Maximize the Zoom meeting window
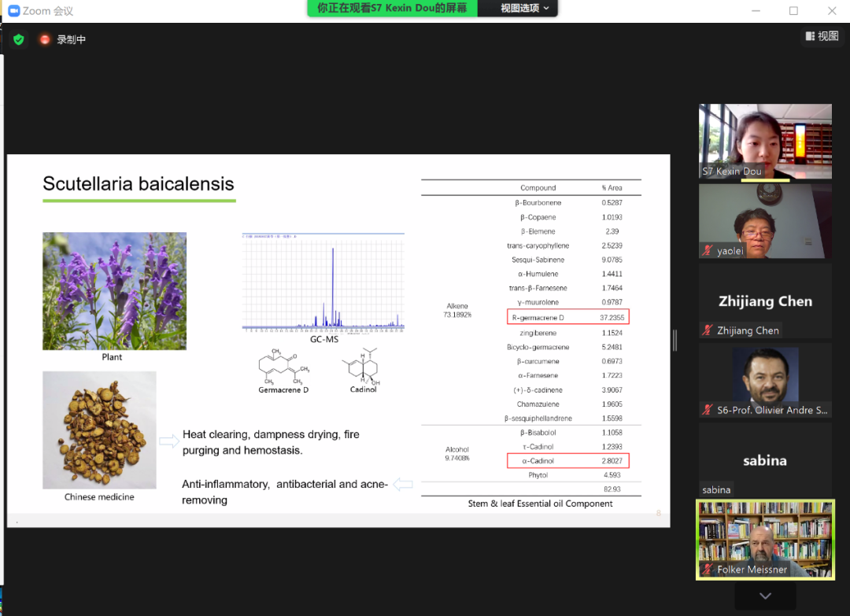This screenshot has height=616, width=850. point(793,11)
